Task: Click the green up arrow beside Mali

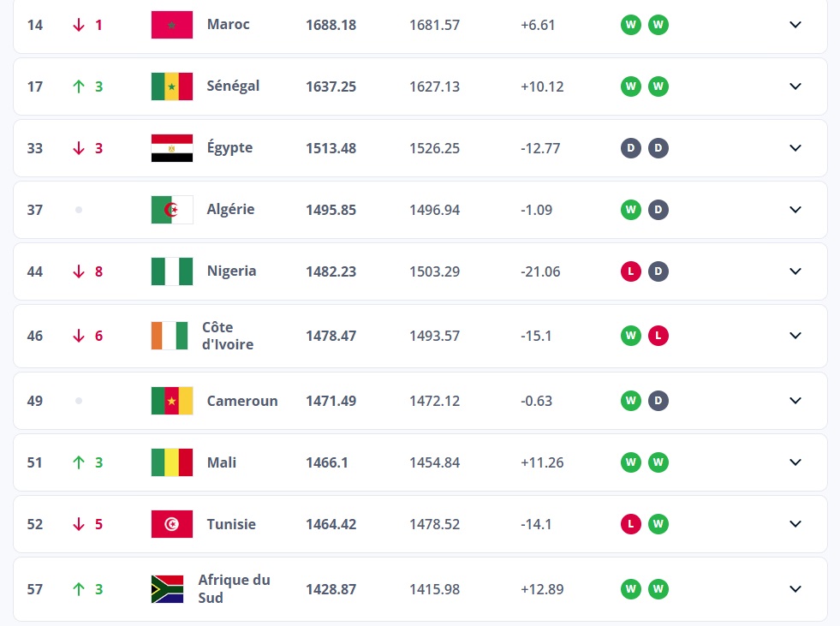Action: 79,462
